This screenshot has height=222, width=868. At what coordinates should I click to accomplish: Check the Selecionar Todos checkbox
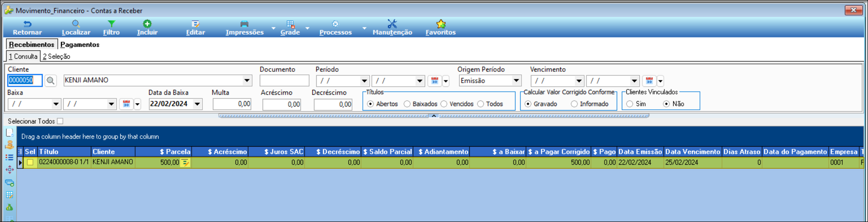coord(60,121)
